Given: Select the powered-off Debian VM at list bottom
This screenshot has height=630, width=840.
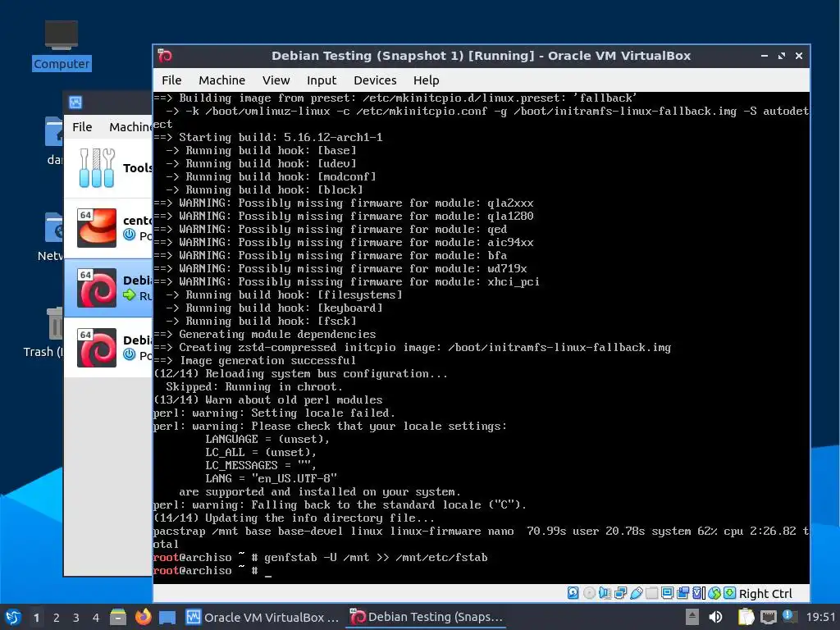Looking at the screenshot, I should pos(108,348).
